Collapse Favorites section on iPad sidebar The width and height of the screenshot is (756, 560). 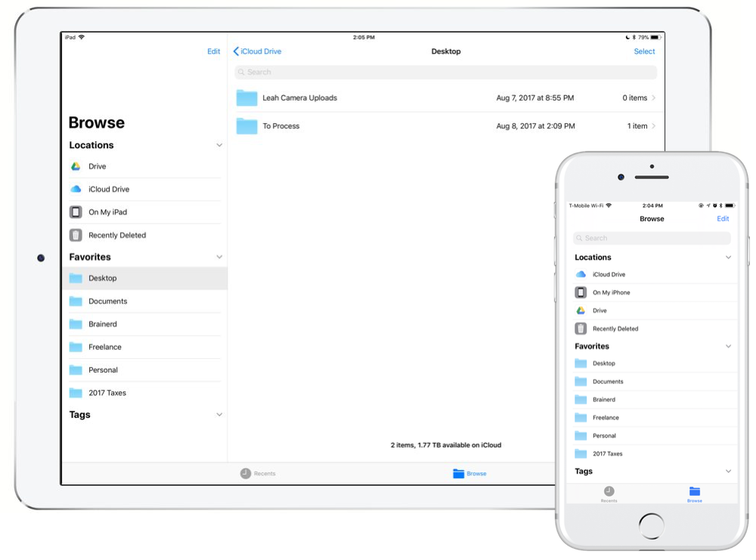(x=219, y=257)
